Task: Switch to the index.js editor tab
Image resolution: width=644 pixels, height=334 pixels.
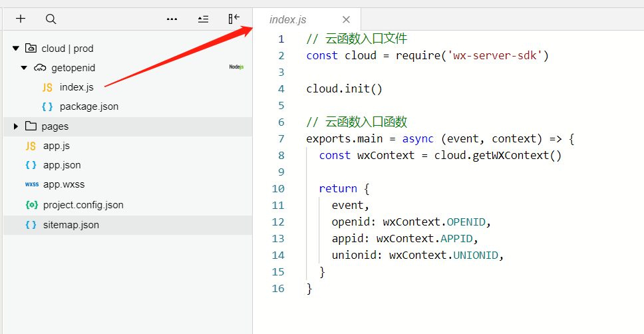Action: tap(288, 19)
